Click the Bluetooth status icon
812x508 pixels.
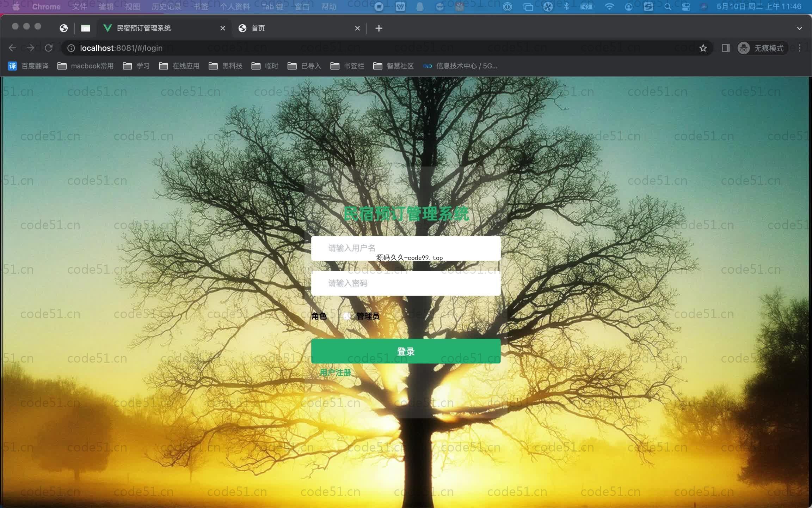[567, 7]
